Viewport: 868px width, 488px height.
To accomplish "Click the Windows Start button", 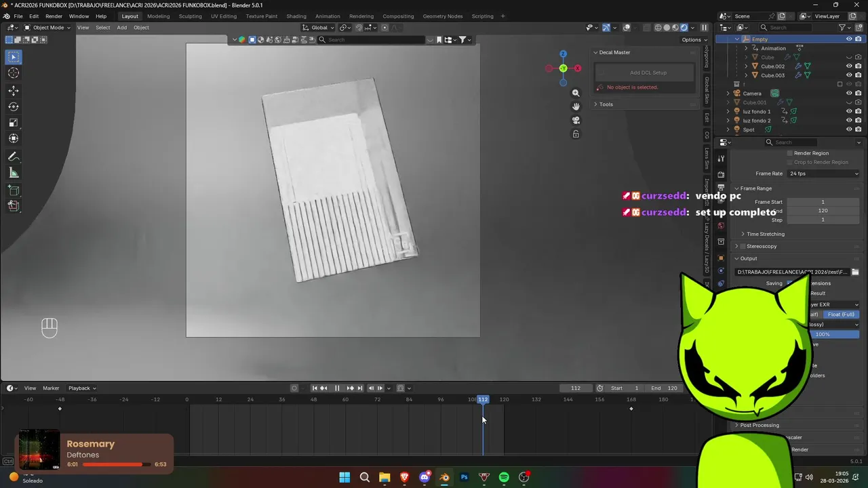I will 344,477.
